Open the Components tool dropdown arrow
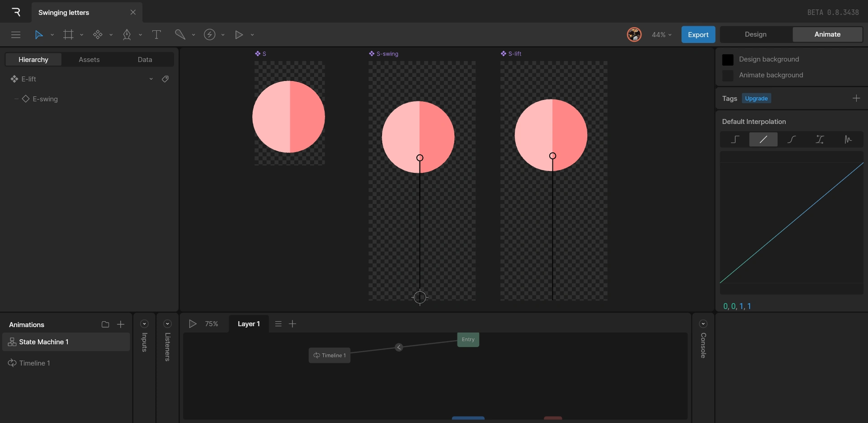Screen dimensions: 868x423 [111, 35]
